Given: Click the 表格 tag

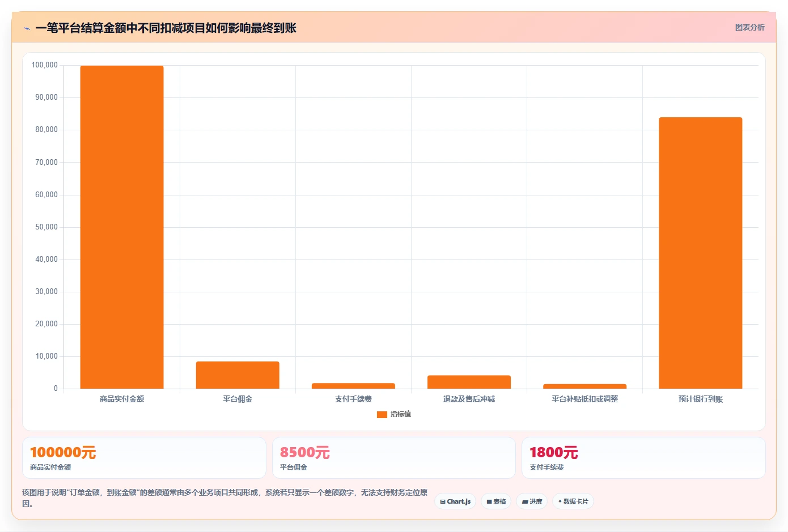Looking at the screenshot, I should click(x=496, y=501).
